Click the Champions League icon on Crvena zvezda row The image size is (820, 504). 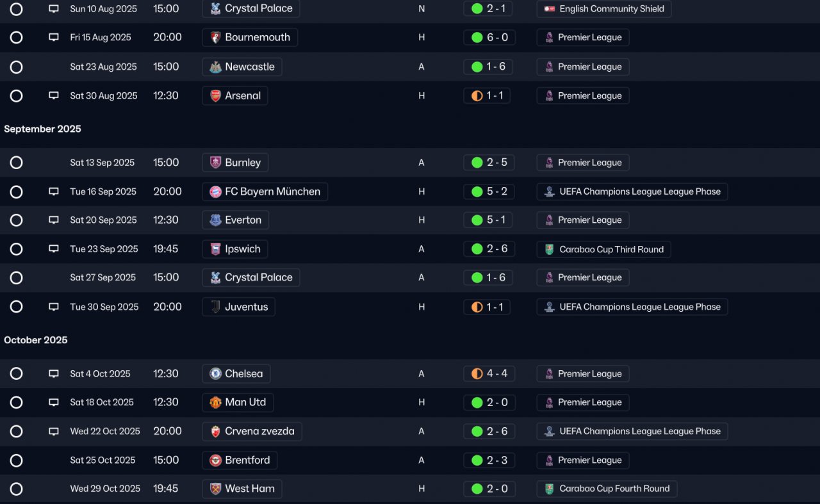tap(550, 431)
